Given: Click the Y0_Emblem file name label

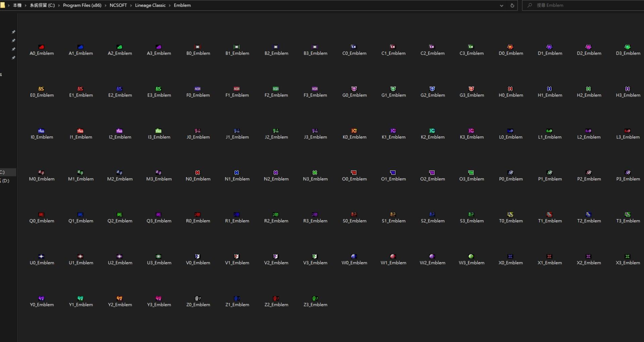Looking at the screenshot, I should (x=42, y=305).
